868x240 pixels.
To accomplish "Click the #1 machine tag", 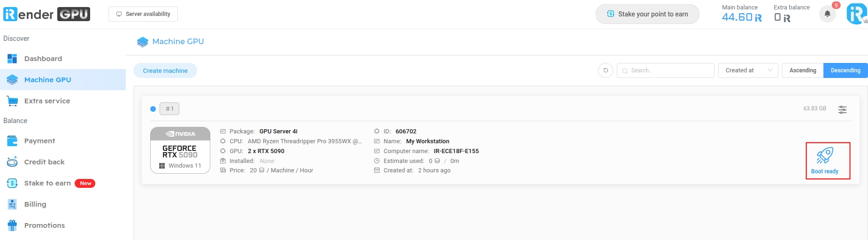I will 169,109.
